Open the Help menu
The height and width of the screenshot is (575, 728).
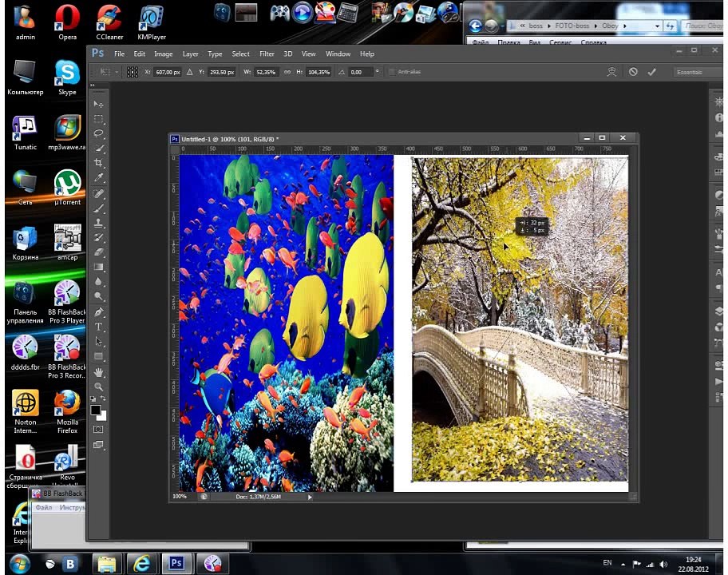366,54
